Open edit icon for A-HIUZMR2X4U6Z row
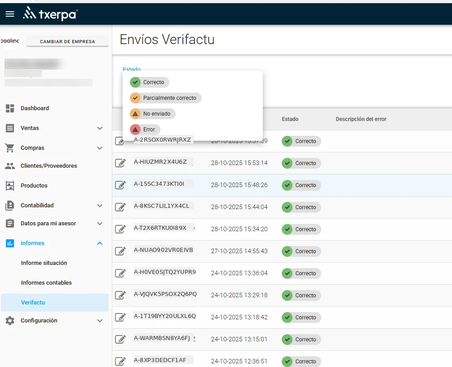This screenshot has width=452, height=367. pos(120,163)
